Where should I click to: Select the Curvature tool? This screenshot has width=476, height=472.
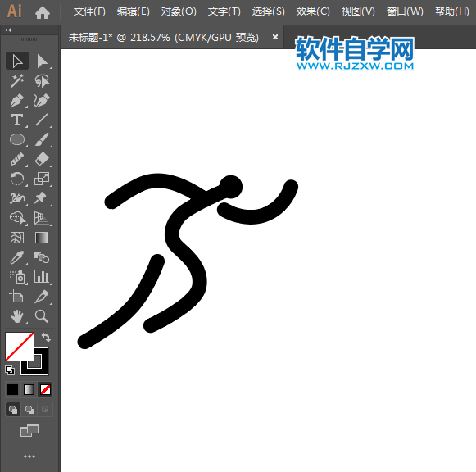click(x=42, y=101)
